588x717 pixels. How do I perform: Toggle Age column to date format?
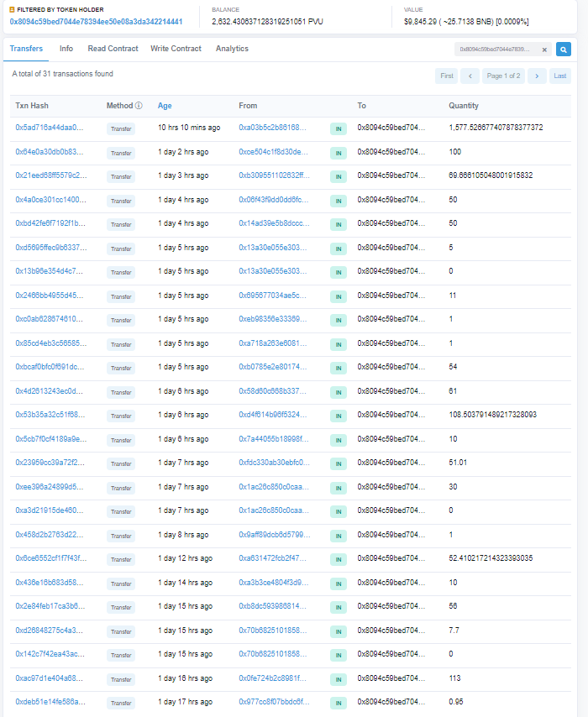tap(165, 106)
